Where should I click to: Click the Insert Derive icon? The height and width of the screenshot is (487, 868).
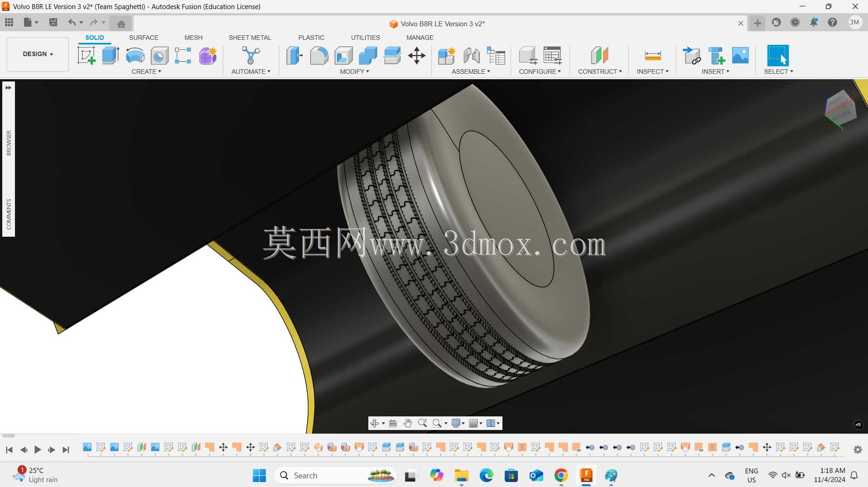692,56
